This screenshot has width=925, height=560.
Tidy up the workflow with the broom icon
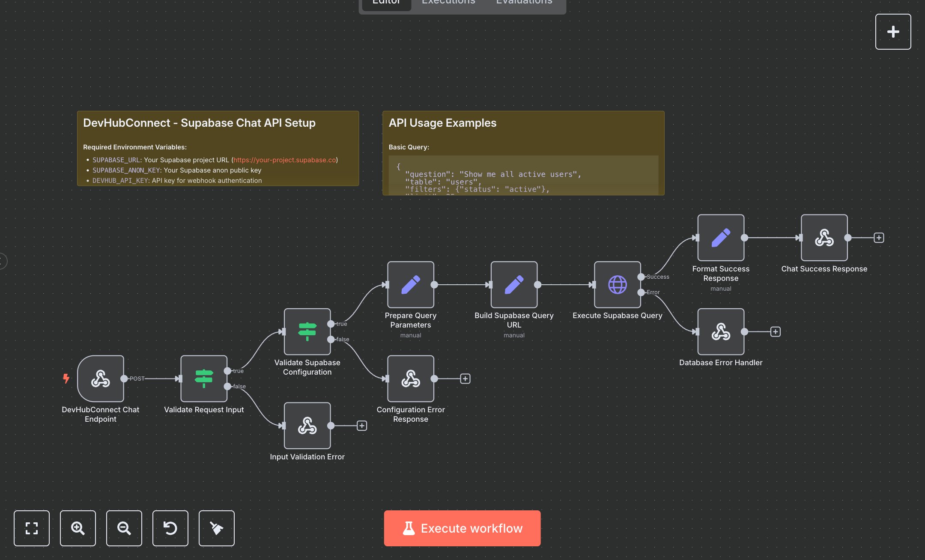pyautogui.click(x=216, y=528)
